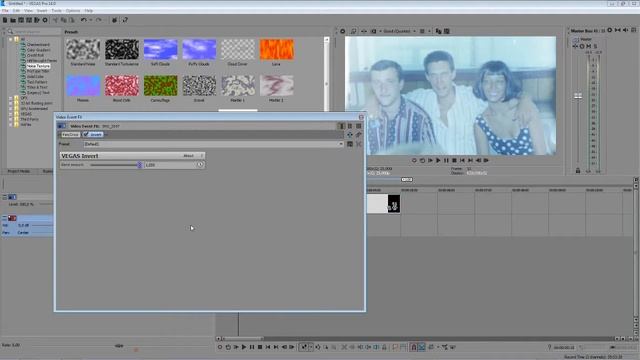640x360 pixels.
Task: Click the What's This help icon in toolbar
Action: pyautogui.click(x=125, y=20)
